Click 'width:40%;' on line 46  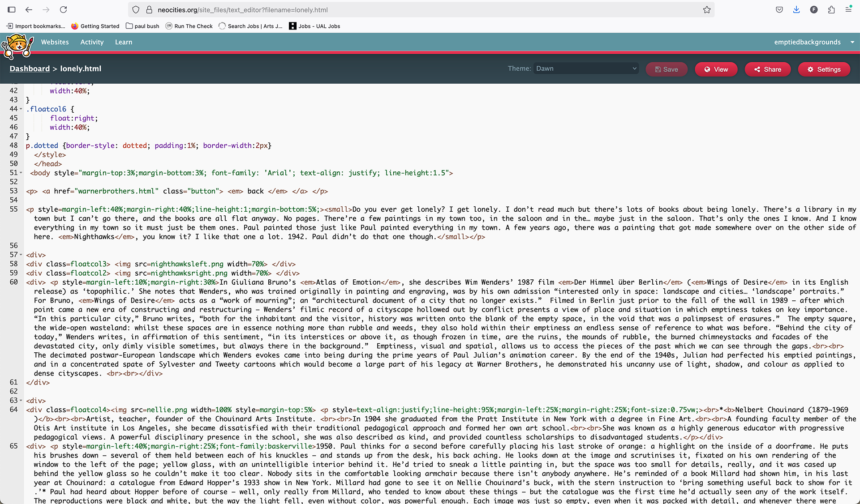point(70,128)
